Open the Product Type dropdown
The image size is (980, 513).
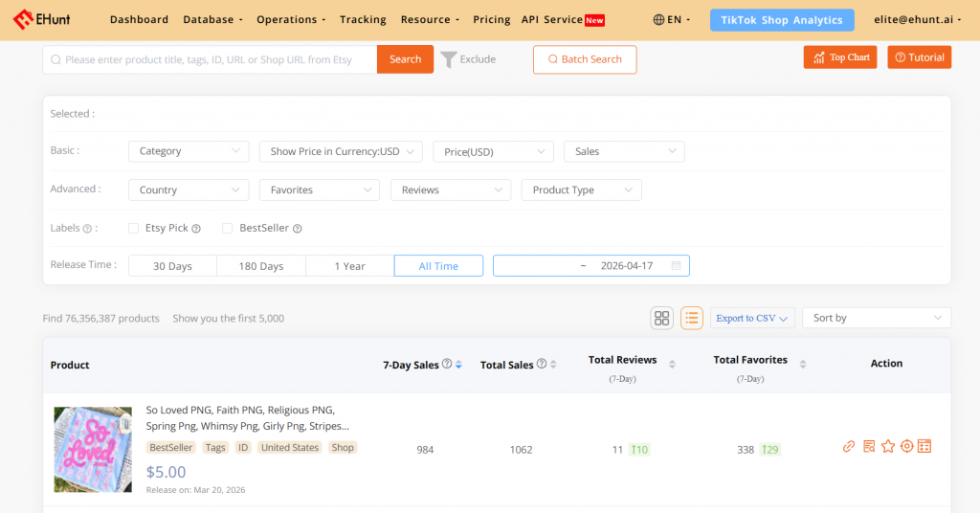pos(581,190)
